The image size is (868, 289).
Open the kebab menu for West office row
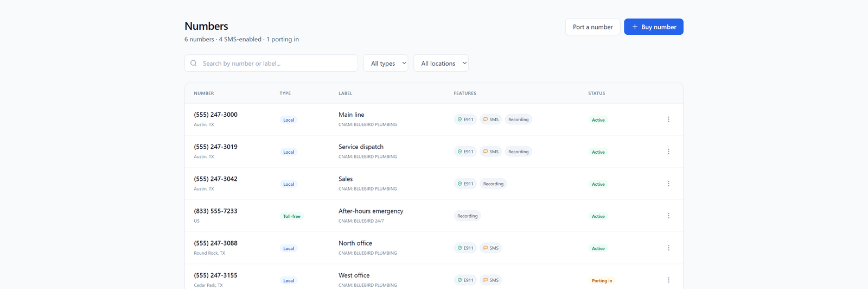pos(668,280)
